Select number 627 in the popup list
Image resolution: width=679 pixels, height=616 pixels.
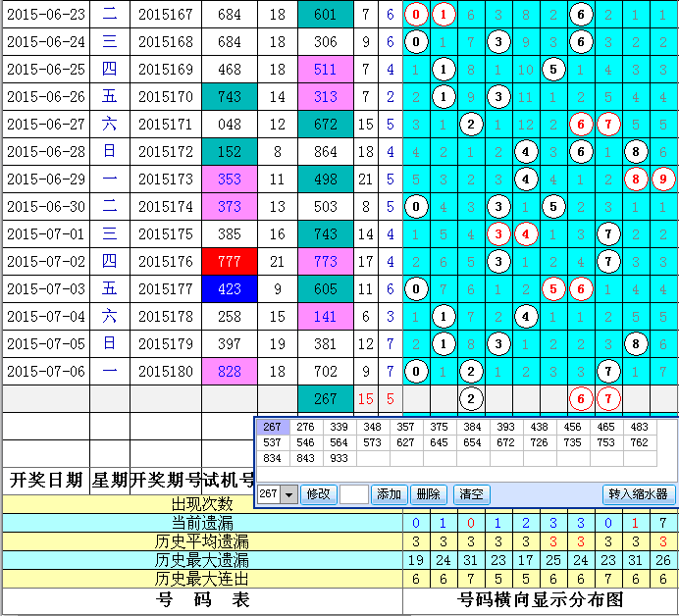point(406,442)
